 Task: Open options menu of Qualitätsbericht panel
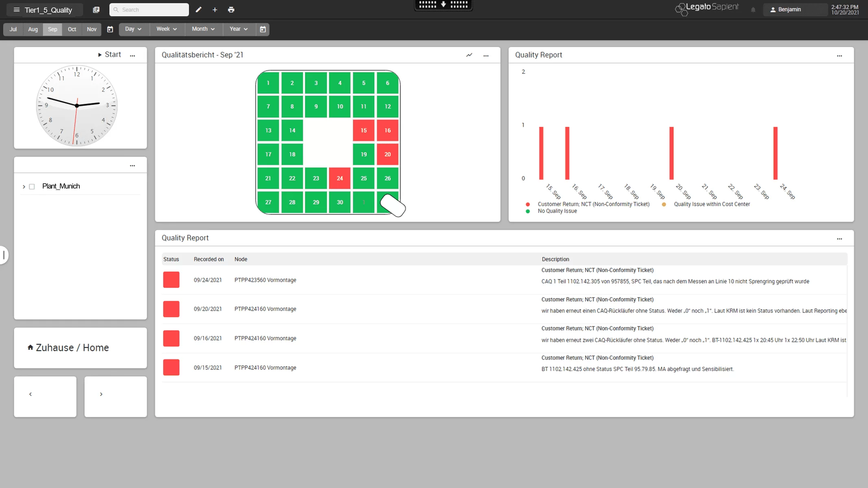click(486, 56)
